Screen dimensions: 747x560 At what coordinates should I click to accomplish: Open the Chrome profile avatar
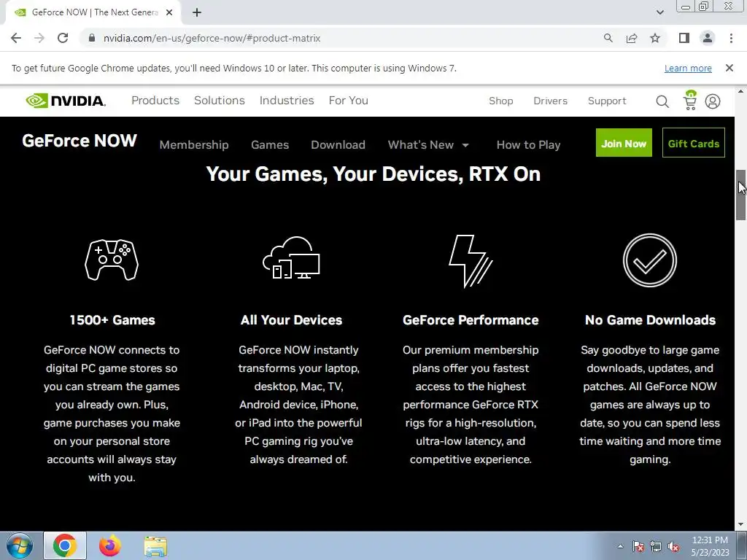(708, 38)
